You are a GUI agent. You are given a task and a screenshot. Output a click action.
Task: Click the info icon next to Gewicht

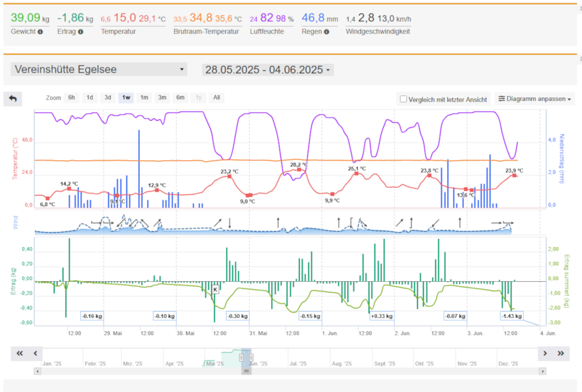click(40, 31)
